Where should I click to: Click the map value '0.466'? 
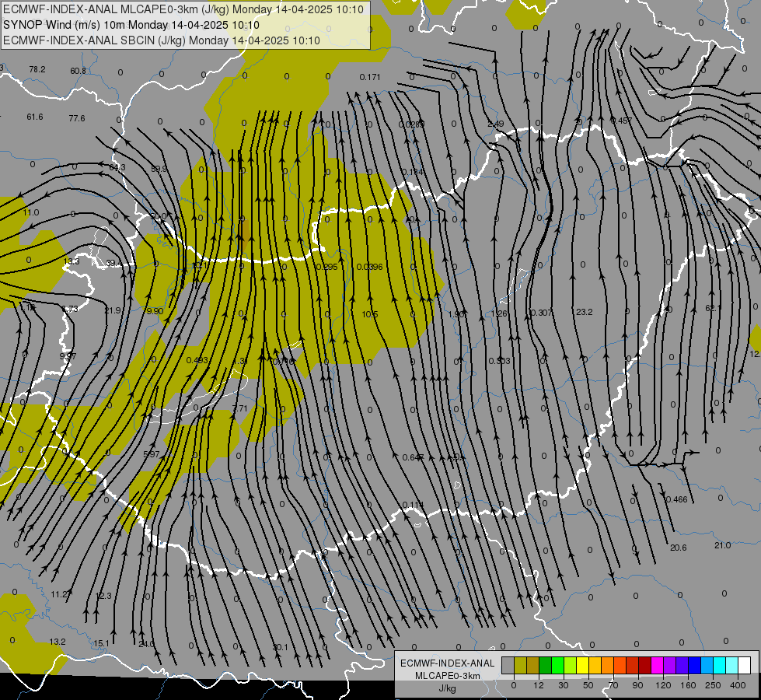[676, 499]
